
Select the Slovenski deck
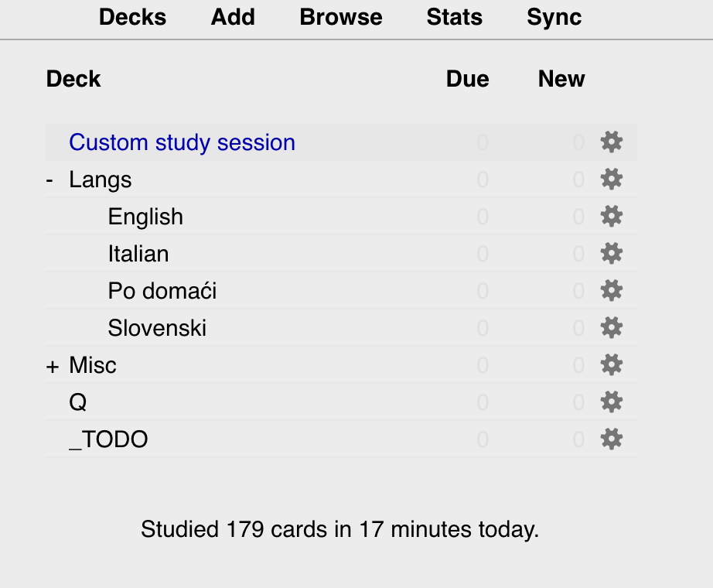coord(157,327)
